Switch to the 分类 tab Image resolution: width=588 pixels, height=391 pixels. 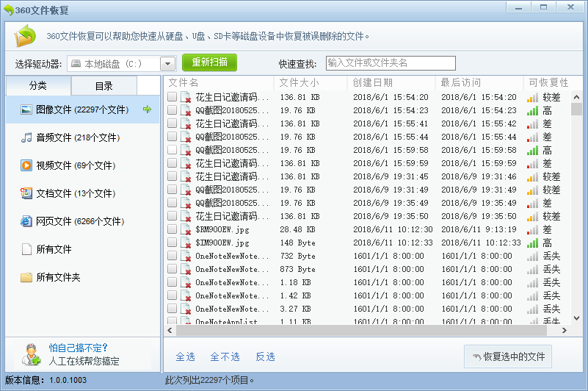pos(38,86)
